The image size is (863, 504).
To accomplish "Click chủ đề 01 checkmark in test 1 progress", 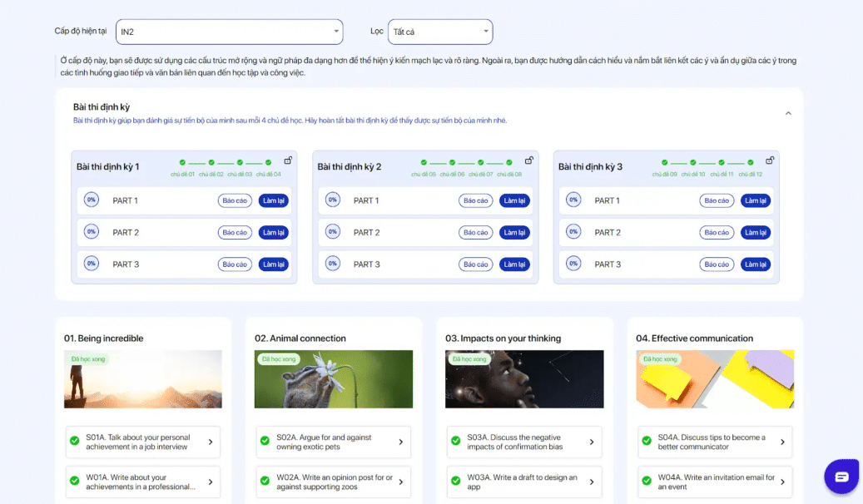I will pyautogui.click(x=182, y=163).
